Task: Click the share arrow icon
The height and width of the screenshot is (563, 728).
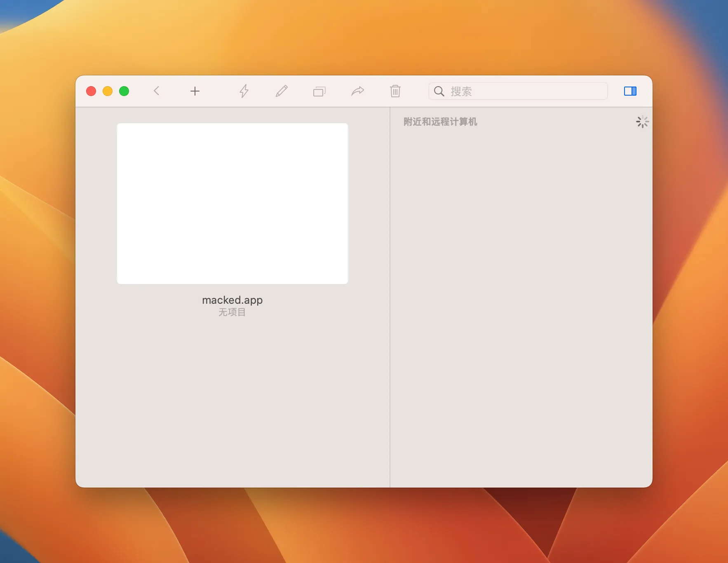Action: point(357,91)
